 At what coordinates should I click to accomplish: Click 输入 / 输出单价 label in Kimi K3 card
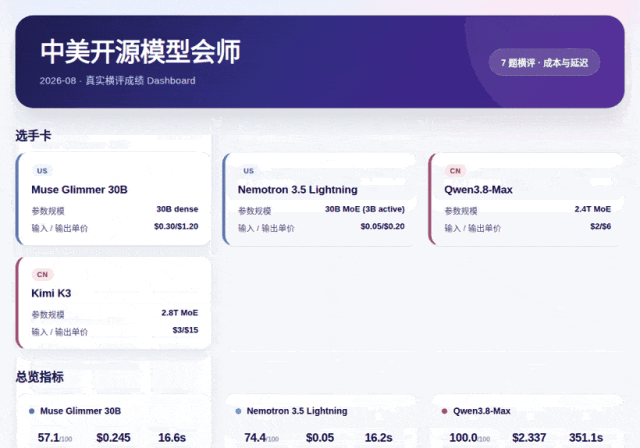(x=60, y=332)
